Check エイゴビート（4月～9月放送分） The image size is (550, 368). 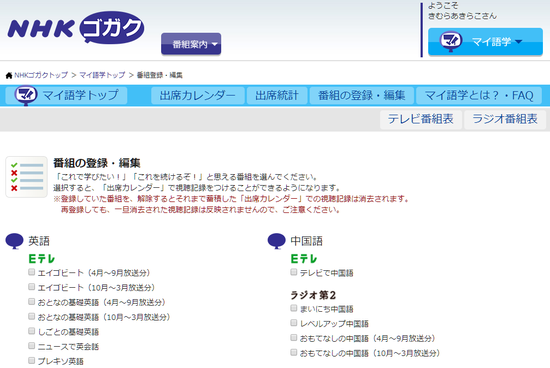[x=32, y=272]
